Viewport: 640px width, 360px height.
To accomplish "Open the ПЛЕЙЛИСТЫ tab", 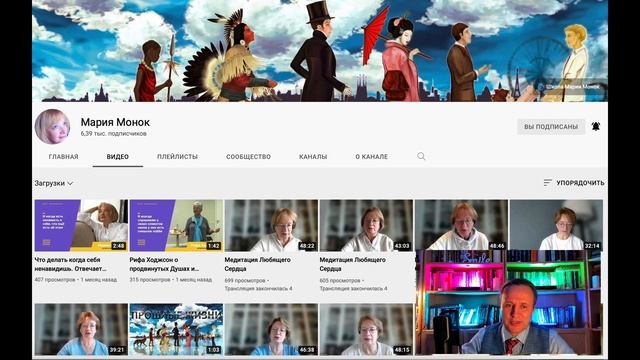I will 177,156.
